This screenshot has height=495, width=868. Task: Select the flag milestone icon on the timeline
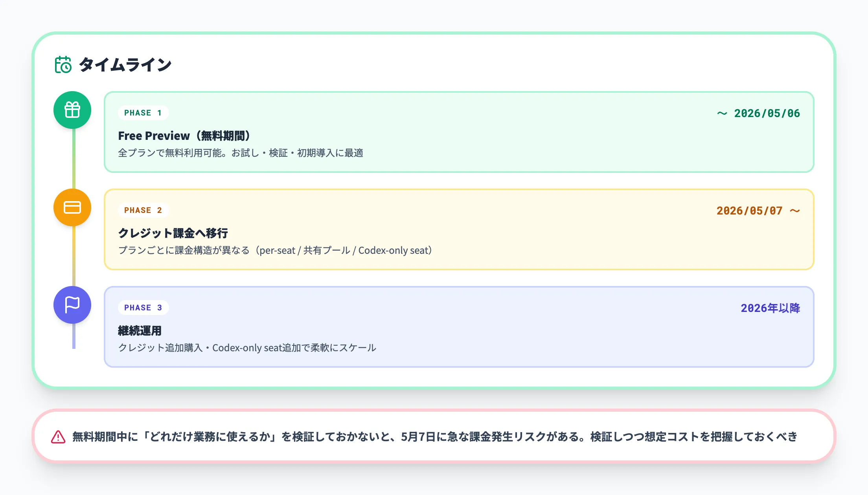tap(72, 305)
